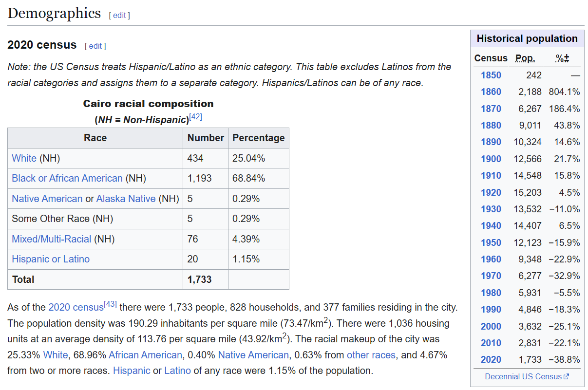Select the 68.84% percentage cell

[x=259, y=178]
